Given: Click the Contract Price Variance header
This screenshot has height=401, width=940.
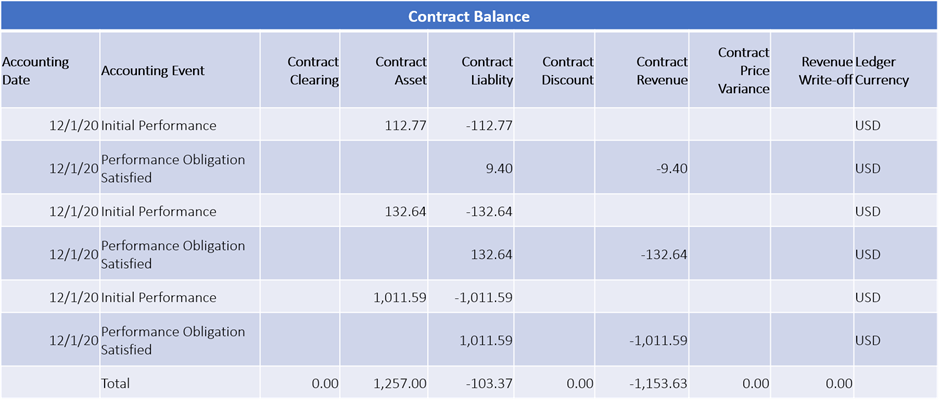Looking at the screenshot, I should point(743,71).
